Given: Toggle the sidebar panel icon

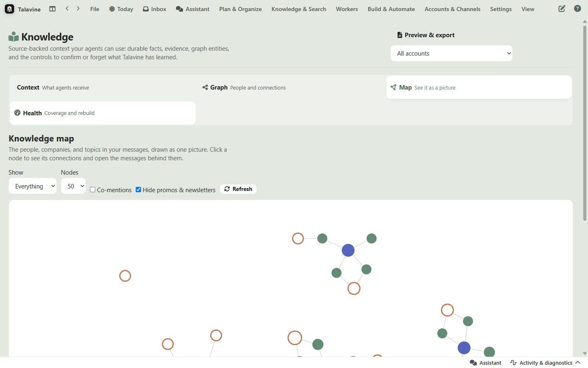Looking at the screenshot, I should tap(52, 9).
